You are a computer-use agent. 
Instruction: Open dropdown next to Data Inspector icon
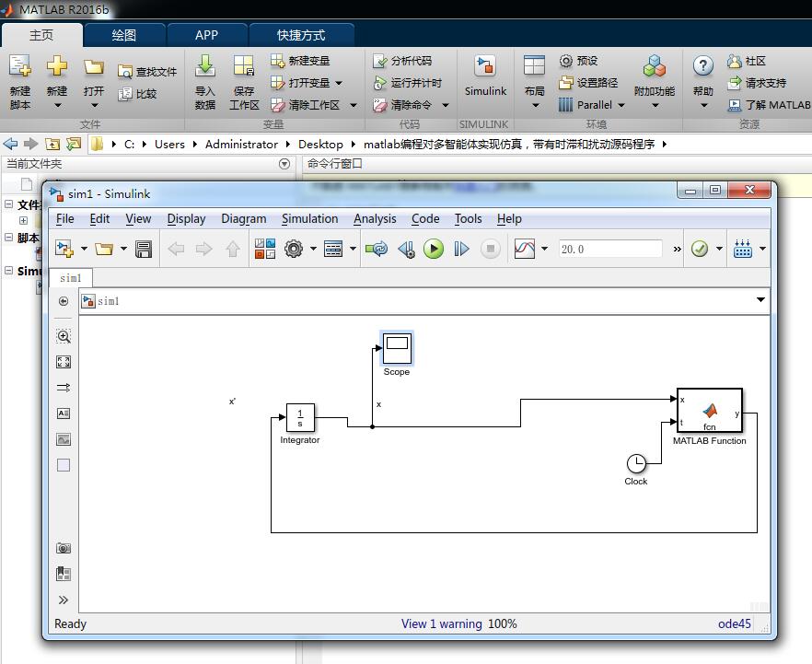(x=544, y=250)
